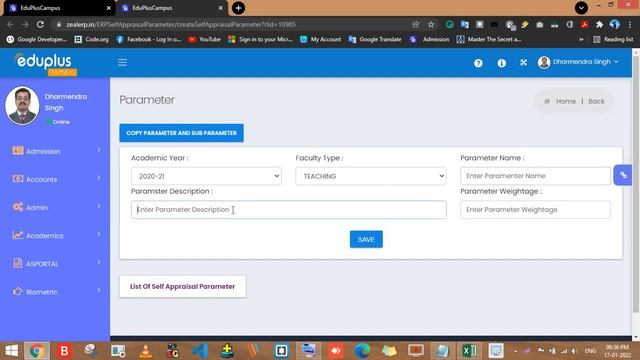Click the SAVE button
640x360 pixels.
point(366,239)
